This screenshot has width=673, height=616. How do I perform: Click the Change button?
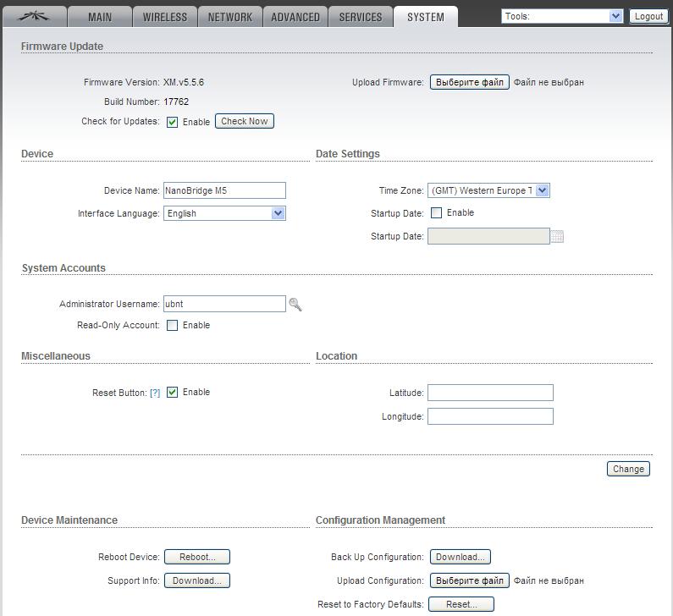(628, 469)
